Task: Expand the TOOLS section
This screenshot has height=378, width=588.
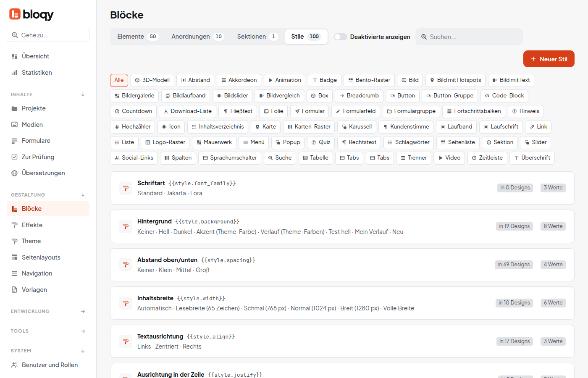Action: 83,331
